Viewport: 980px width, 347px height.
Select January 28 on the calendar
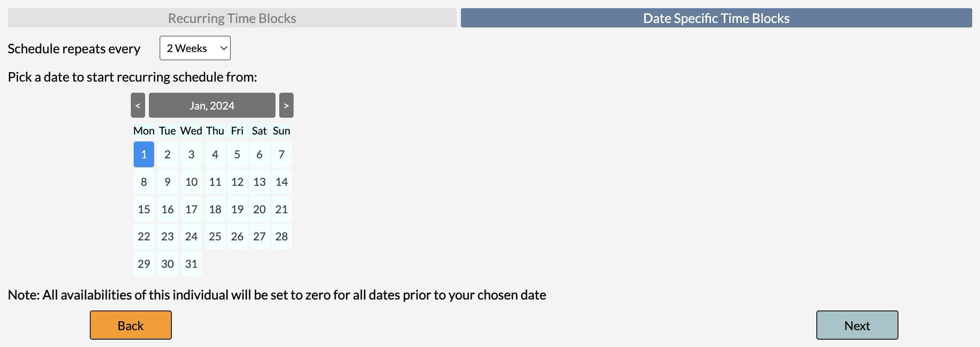[x=281, y=236]
